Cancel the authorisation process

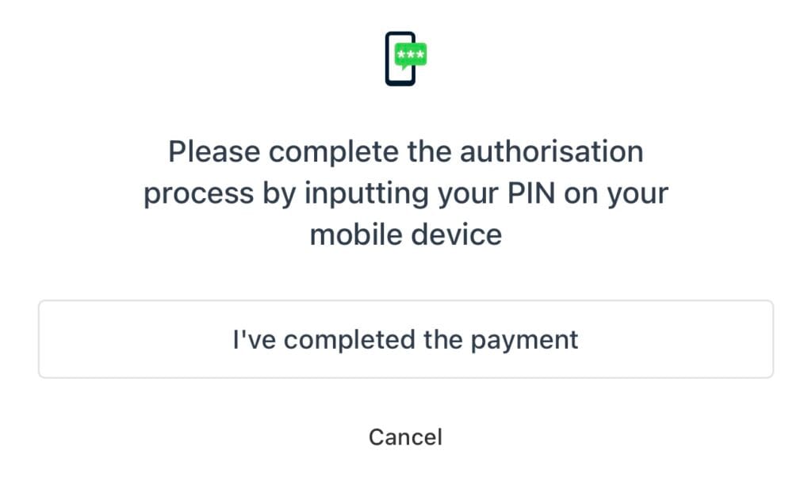click(405, 437)
